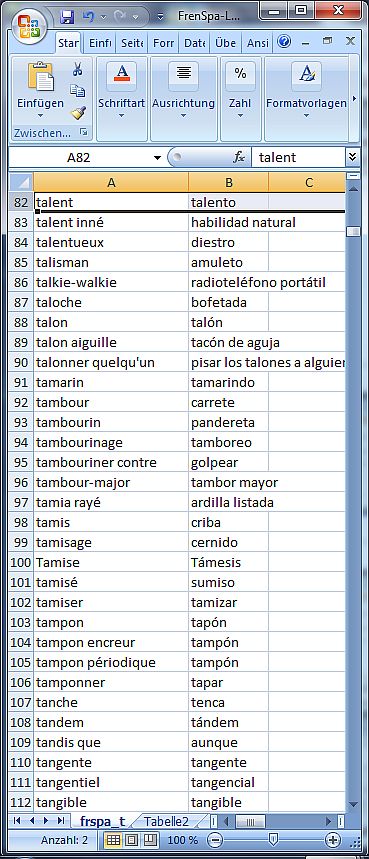Save the workbook with the floppy disk icon

pos(67,16)
